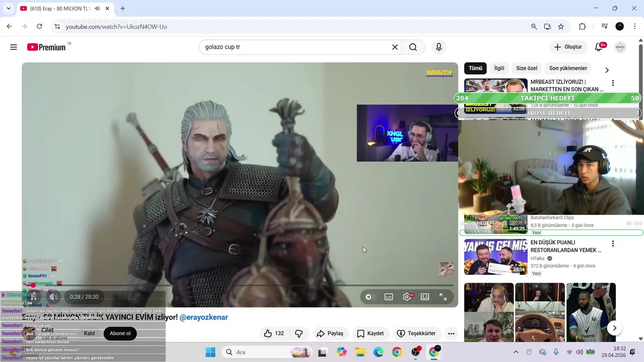Viewport: 644px width, 362px height.
Task: Reload the page in Chrome
Action: (x=40, y=27)
